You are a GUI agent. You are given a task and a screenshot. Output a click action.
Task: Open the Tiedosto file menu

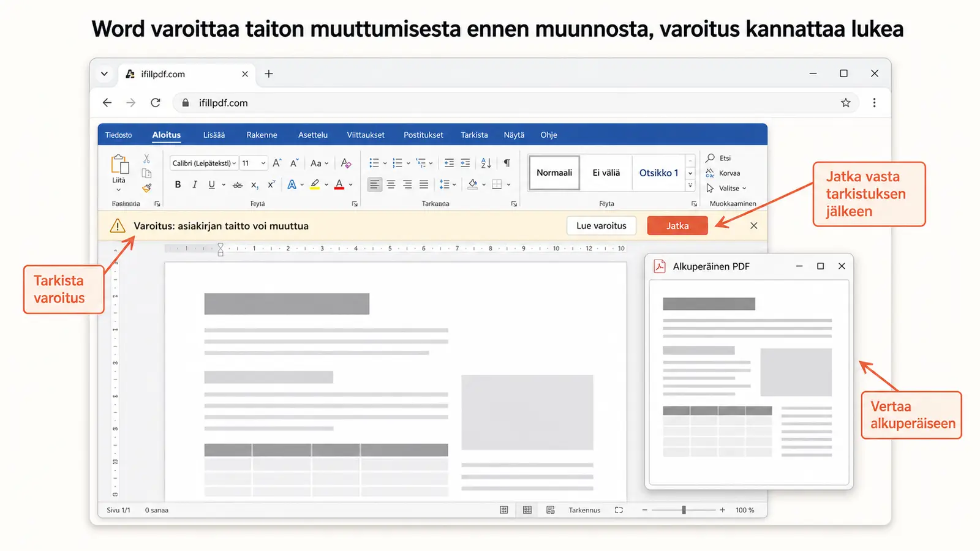click(118, 135)
